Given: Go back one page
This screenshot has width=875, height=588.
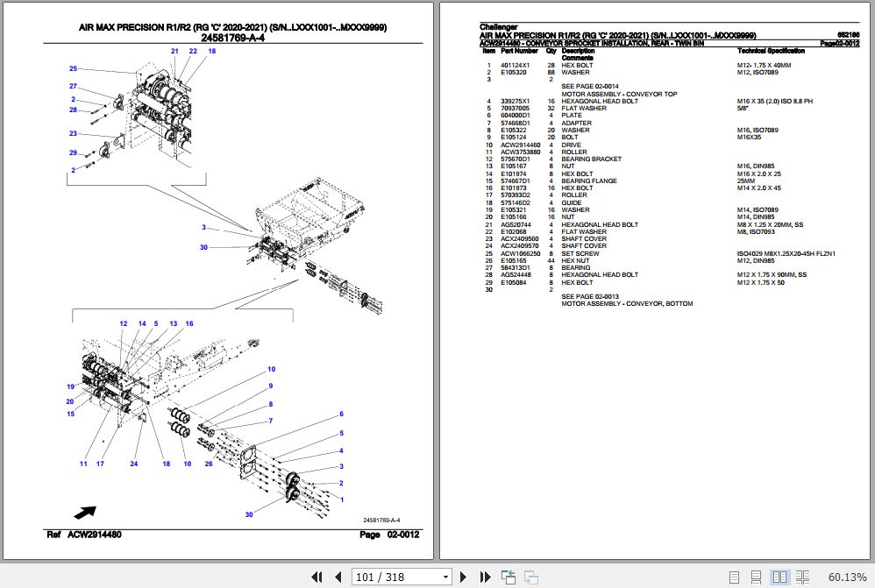Looking at the screenshot, I should point(338,577).
